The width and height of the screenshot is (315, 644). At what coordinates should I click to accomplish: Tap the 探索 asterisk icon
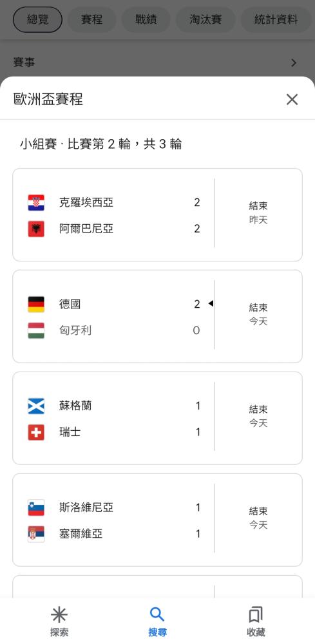59,614
